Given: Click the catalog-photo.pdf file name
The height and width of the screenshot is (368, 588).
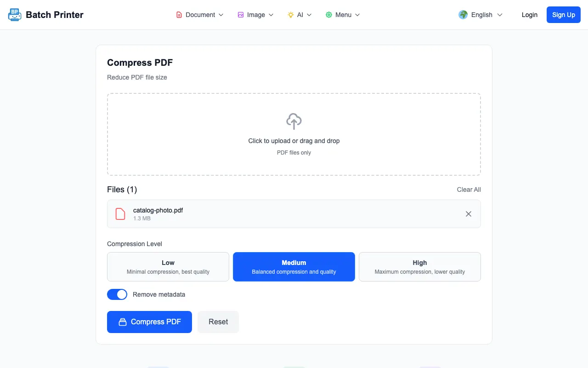Looking at the screenshot, I should click(x=158, y=210).
